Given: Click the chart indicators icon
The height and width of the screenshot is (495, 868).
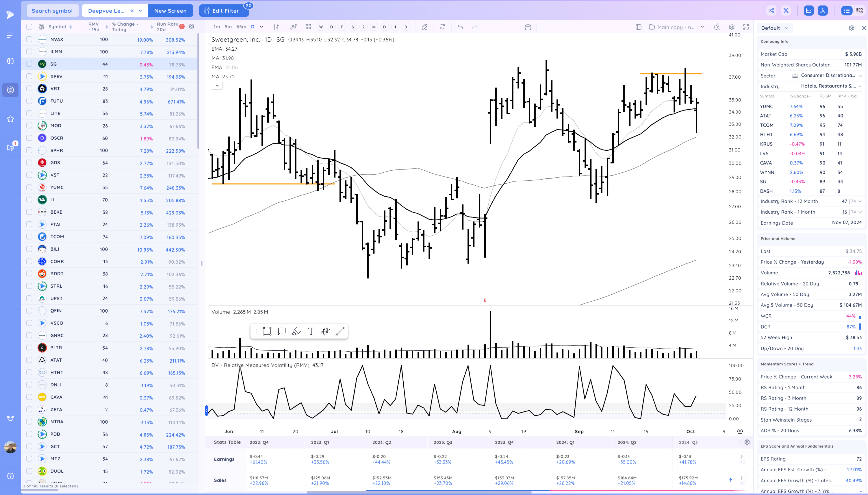Looking at the screenshot, I should (294, 27).
